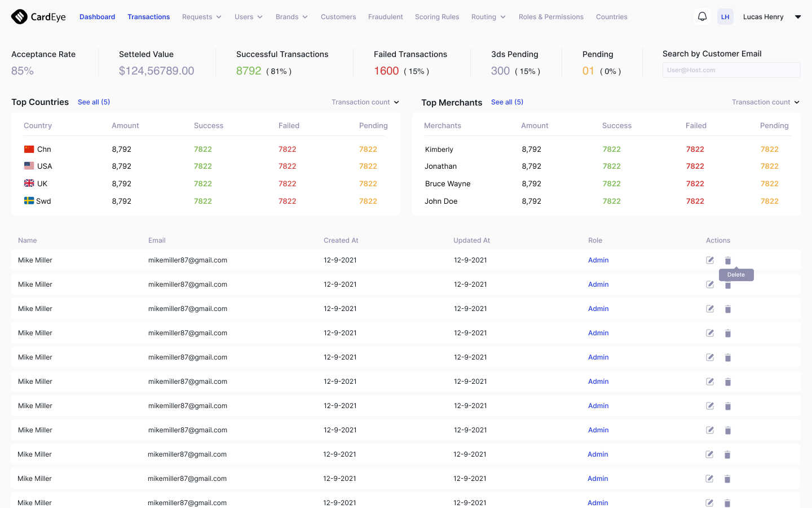The image size is (812, 508).
Task: Click the CardEye logo
Action: (38, 17)
